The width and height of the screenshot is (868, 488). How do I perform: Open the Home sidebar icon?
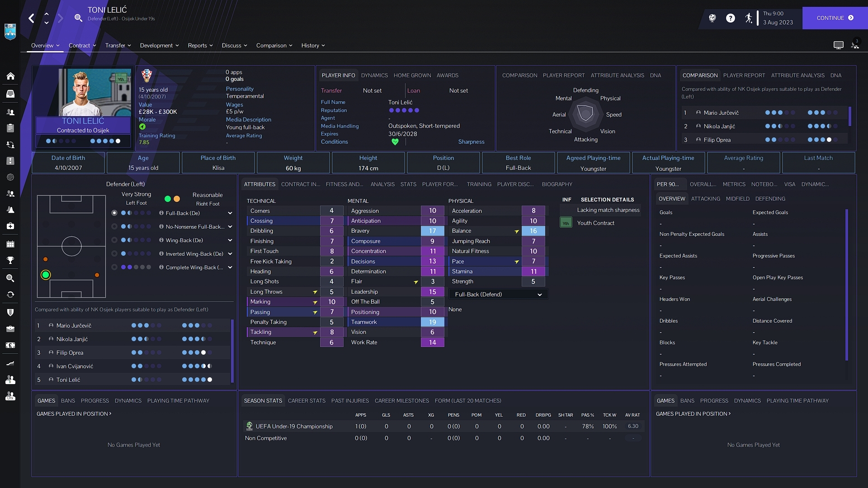tap(10, 76)
